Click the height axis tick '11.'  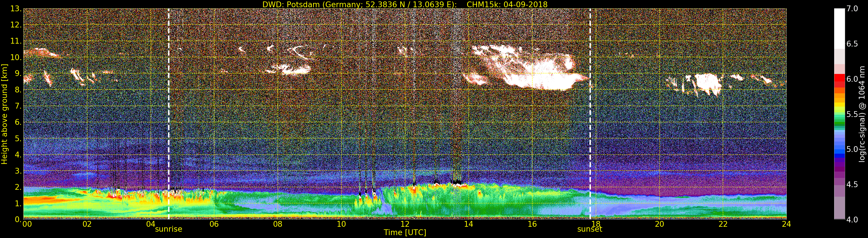(x=16, y=41)
